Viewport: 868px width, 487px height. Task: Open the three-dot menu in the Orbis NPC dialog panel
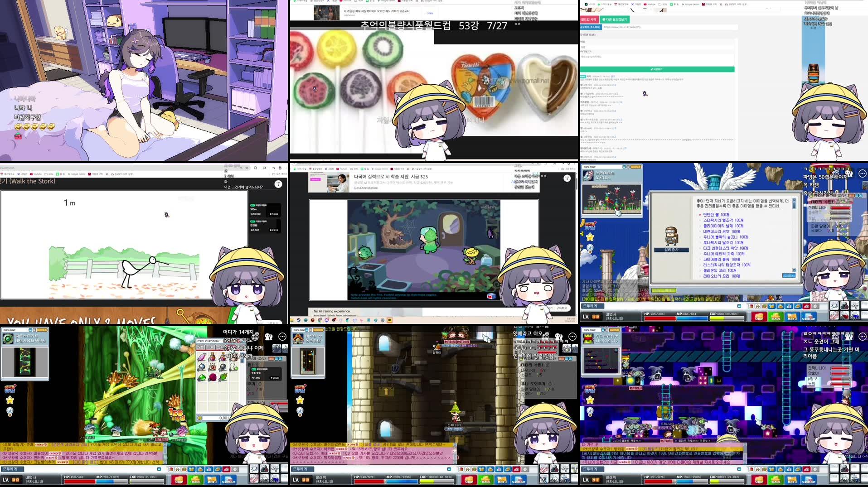pos(862,174)
